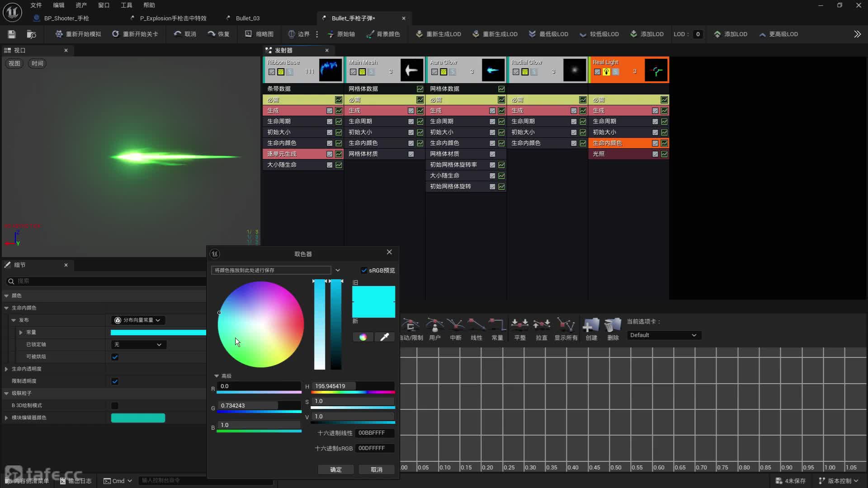Toggle the sRGB preview checkbox
The width and height of the screenshot is (868, 488).
point(364,270)
